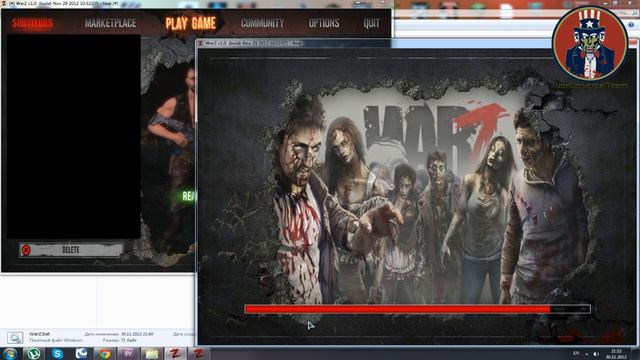Viewport: 640px width, 360px height.
Task: Click the WarZ.bat file icon in details pane
Action: click(x=15, y=338)
